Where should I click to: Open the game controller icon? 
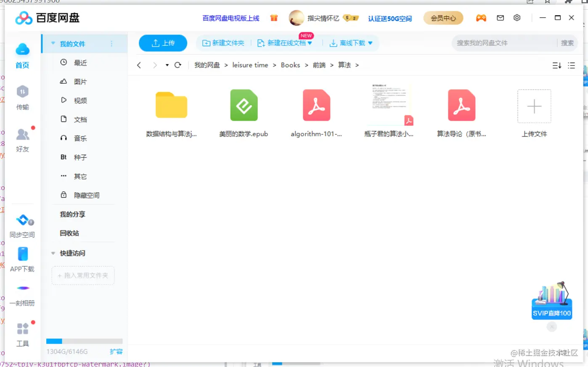click(x=481, y=18)
